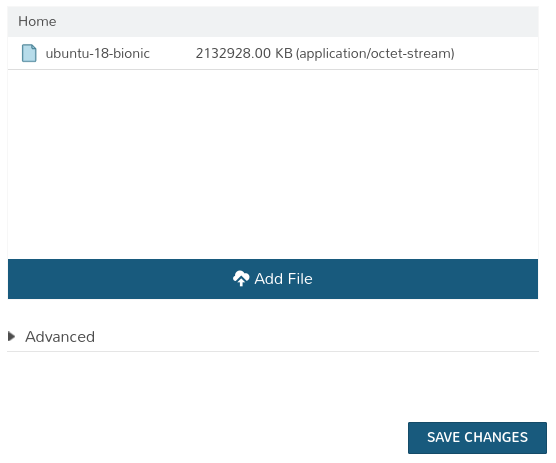Expand the Advanced disclosure triangle

(12, 336)
